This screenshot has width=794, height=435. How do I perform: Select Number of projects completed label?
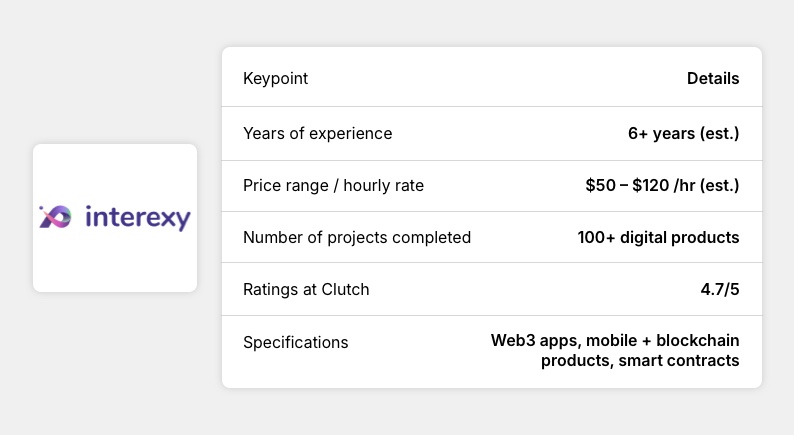pyautogui.click(x=357, y=237)
